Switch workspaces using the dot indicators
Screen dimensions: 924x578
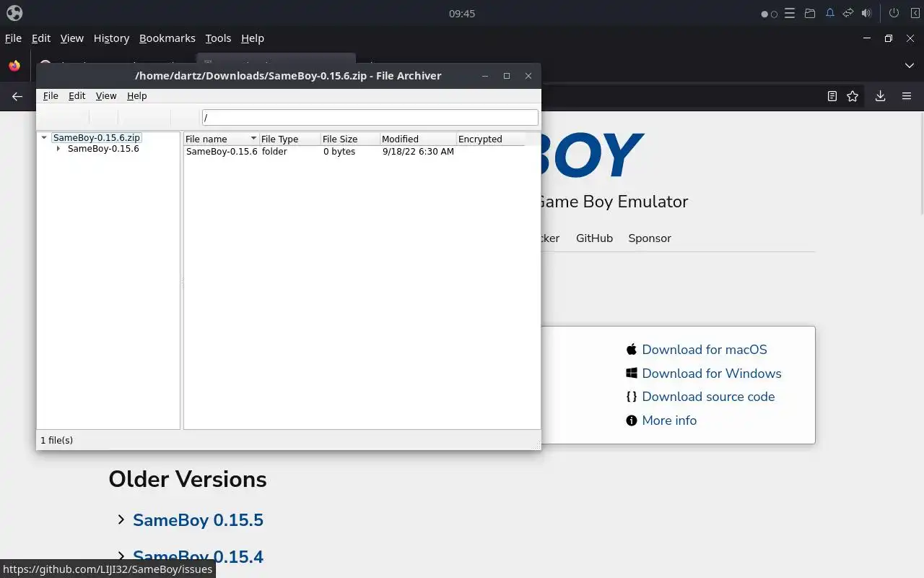(x=770, y=14)
